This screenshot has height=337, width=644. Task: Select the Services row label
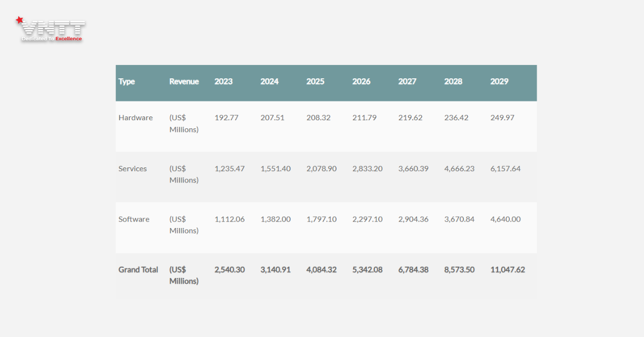point(133,169)
